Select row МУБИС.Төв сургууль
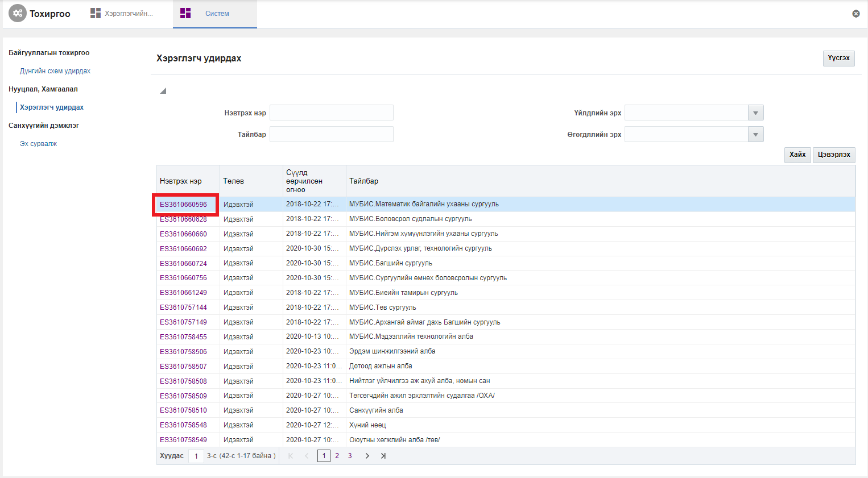Screen dimensions: 868x478 pyautogui.click(x=506, y=307)
